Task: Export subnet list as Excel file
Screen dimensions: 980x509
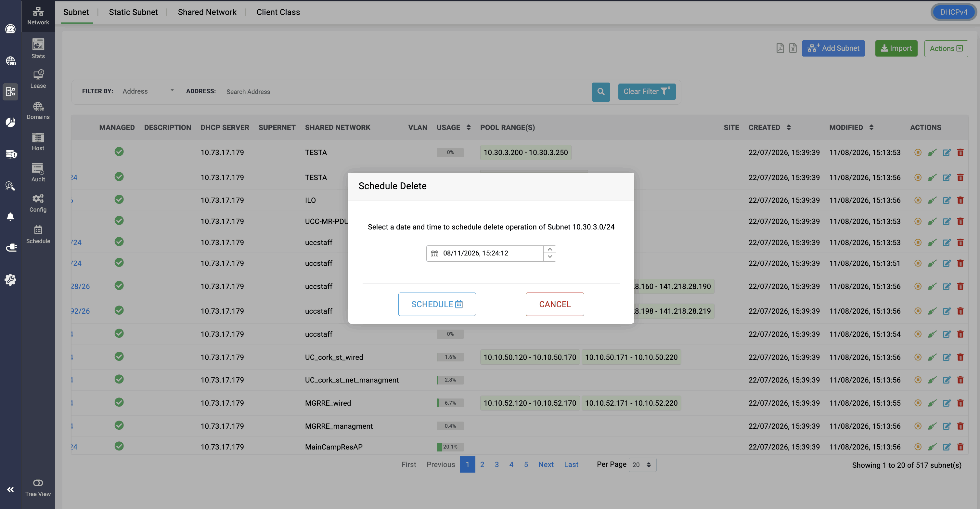Action: tap(793, 48)
